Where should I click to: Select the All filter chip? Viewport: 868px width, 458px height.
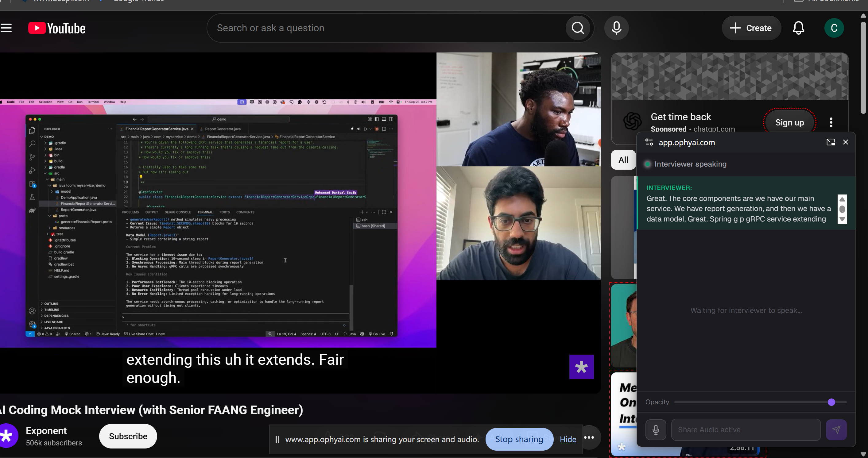click(623, 160)
